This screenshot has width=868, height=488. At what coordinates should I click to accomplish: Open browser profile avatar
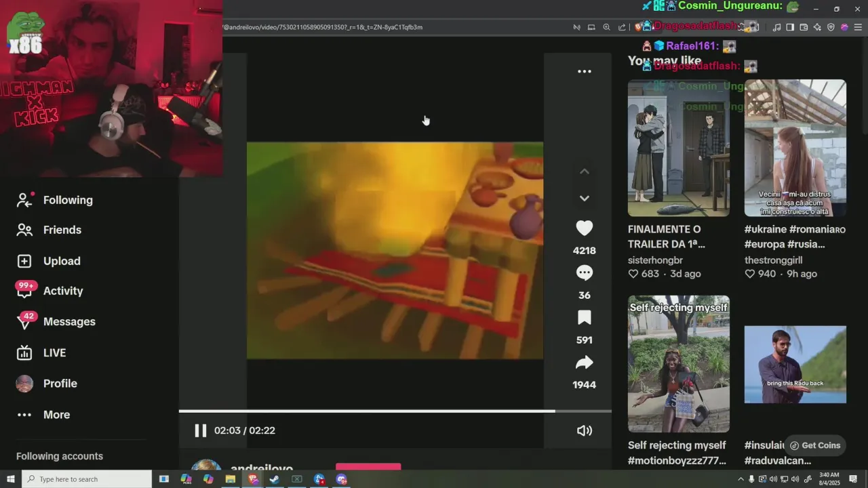tap(844, 27)
